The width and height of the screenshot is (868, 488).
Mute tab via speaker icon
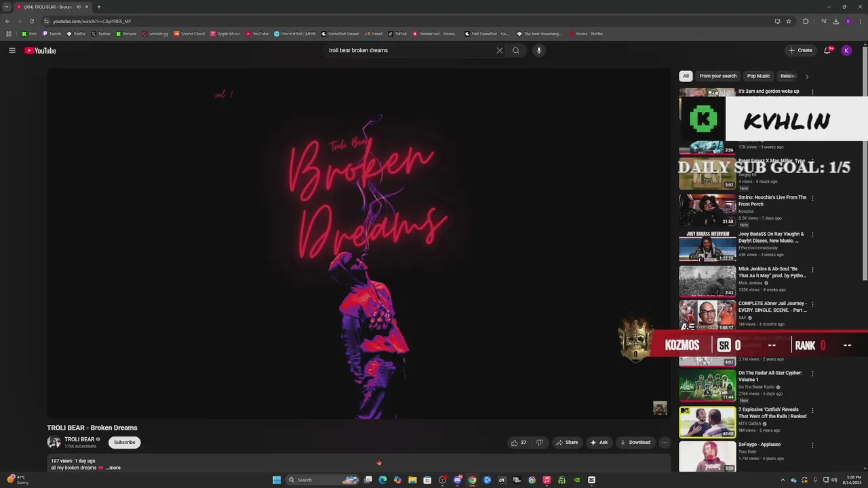pos(78,7)
